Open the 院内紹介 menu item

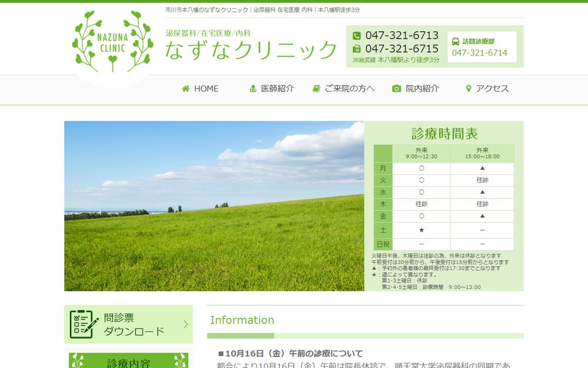[416, 89]
